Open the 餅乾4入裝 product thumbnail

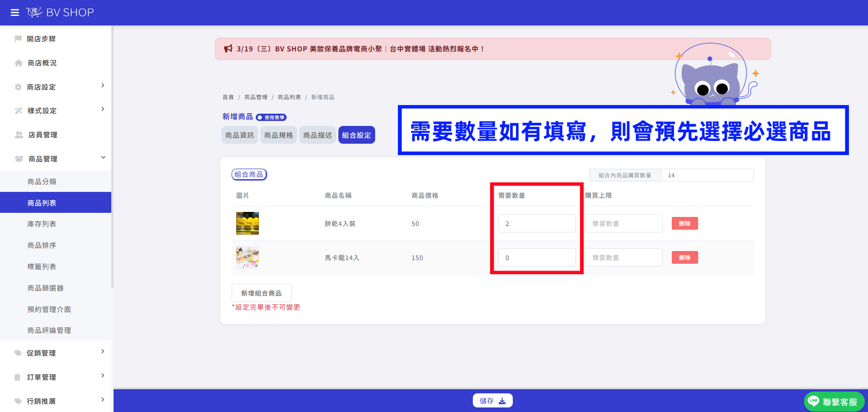[248, 223]
